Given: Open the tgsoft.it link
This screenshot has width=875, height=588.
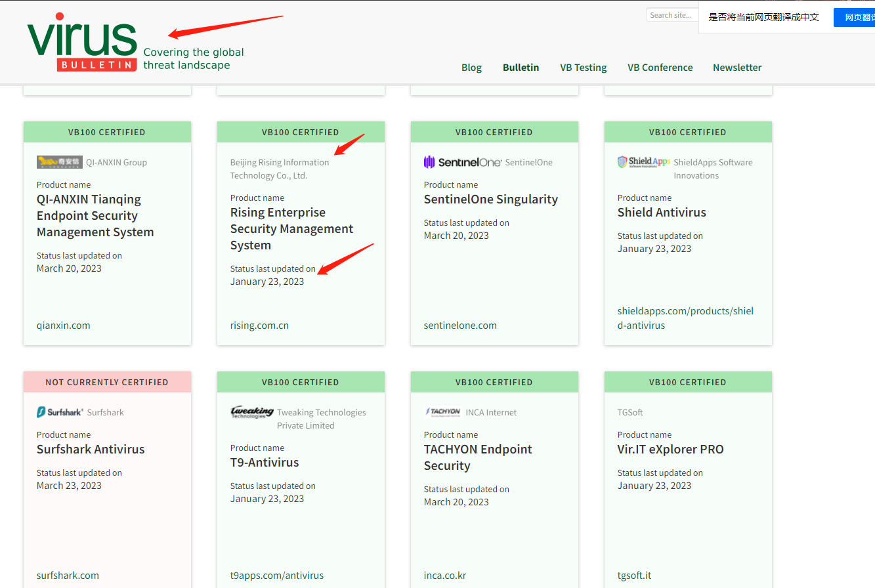Looking at the screenshot, I should point(634,576).
